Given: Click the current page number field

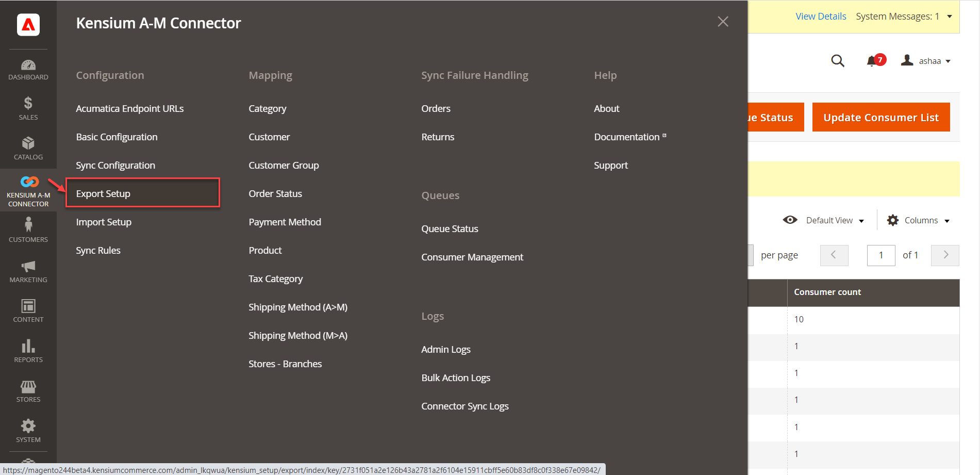Looking at the screenshot, I should (x=881, y=255).
